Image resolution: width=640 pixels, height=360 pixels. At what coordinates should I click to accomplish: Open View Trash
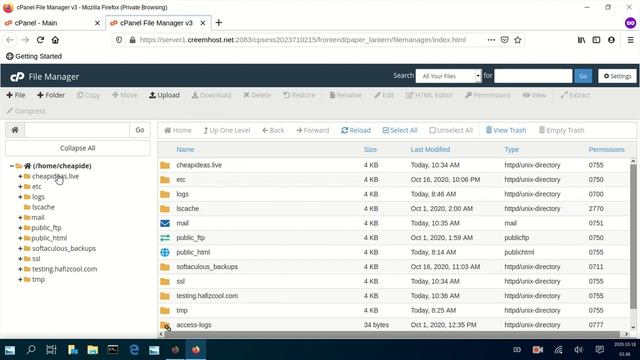[506, 130]
